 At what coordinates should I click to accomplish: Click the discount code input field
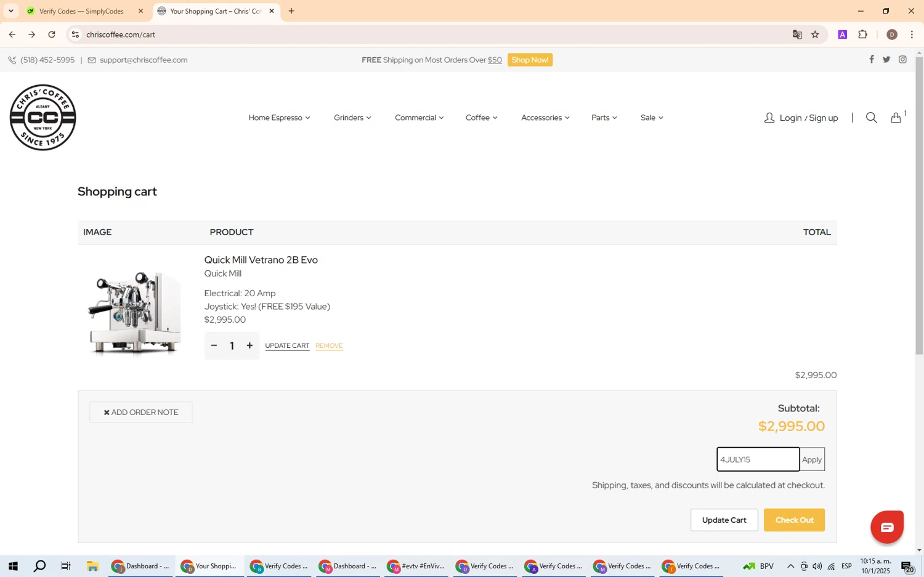(x=758, y=459)
